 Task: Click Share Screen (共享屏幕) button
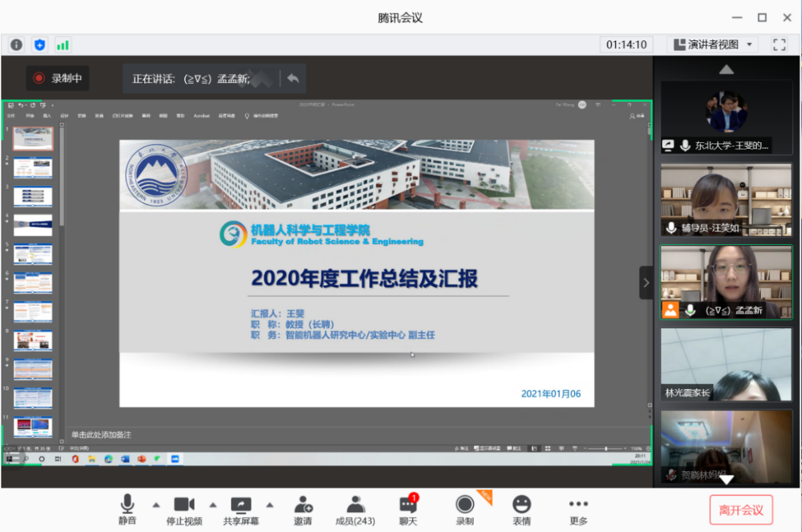pos(240,510)
